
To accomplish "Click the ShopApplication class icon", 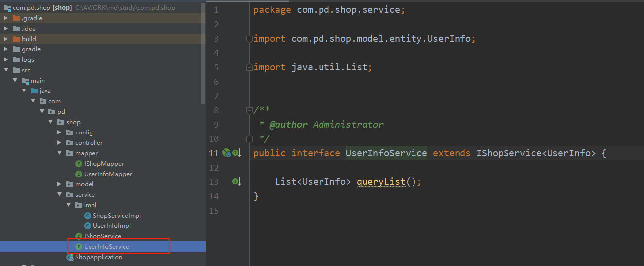I will 70,257.
